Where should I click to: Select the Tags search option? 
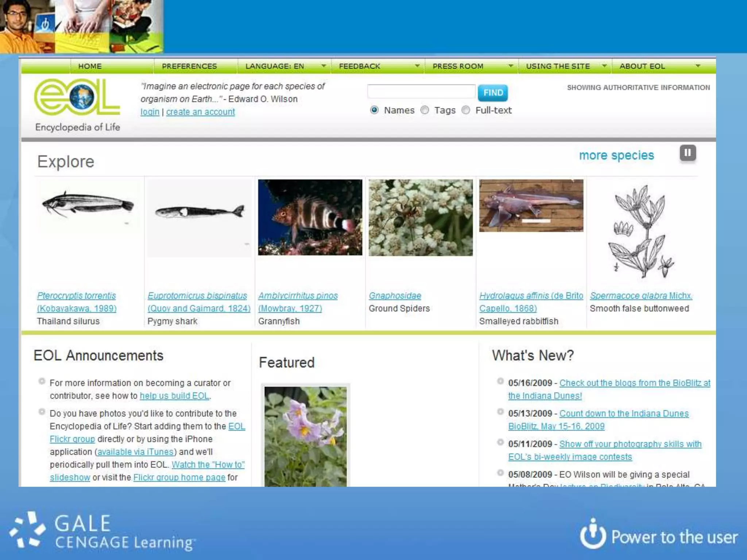(425, 110)
